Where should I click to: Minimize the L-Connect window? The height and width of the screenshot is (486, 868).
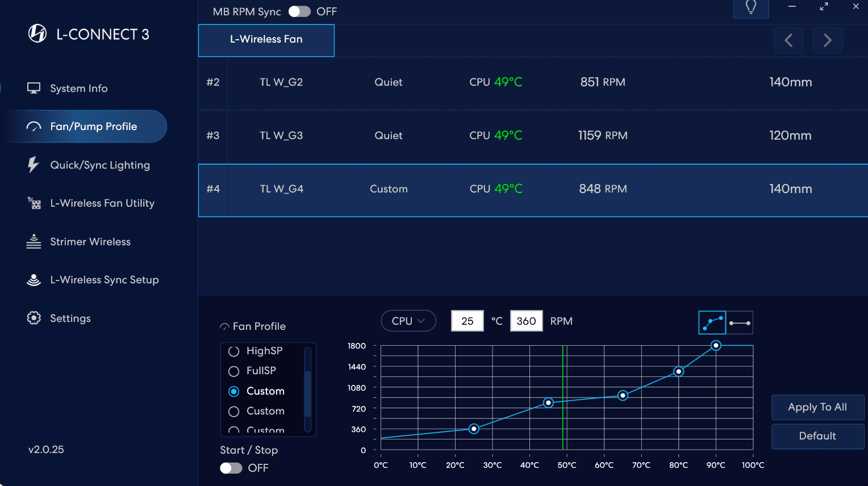point(792,6)
